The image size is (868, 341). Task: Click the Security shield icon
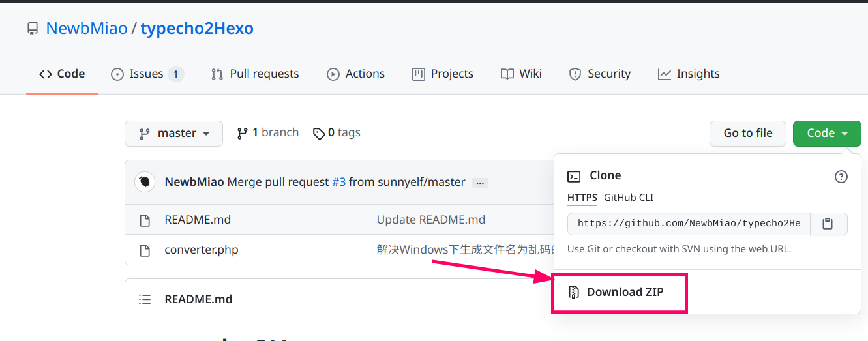click(575, 74)
